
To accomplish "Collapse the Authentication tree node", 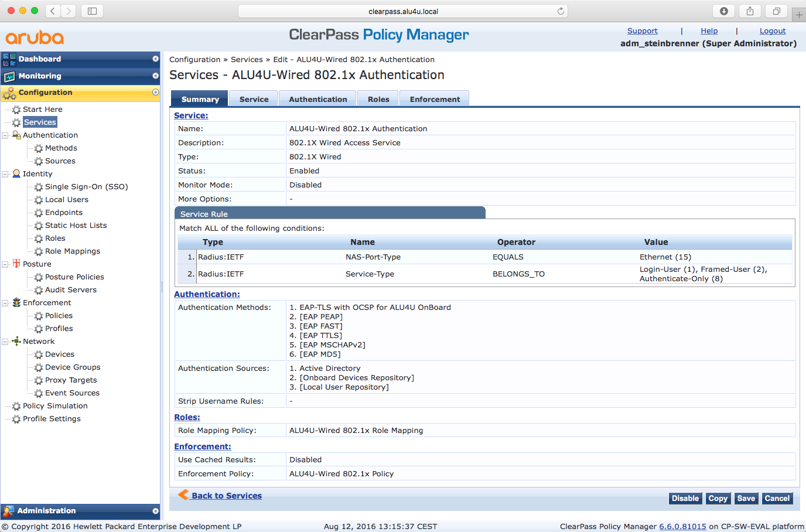I will coord(5,135).
